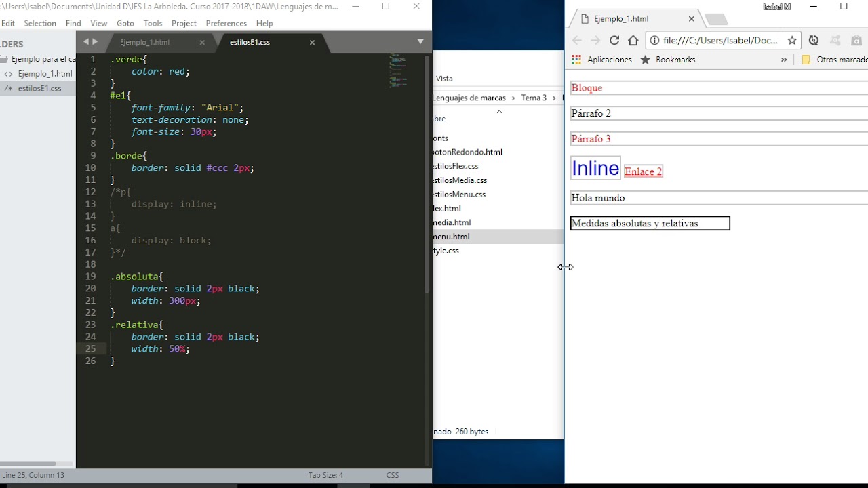Click Chrome back arrow

(x=576, y=40)
